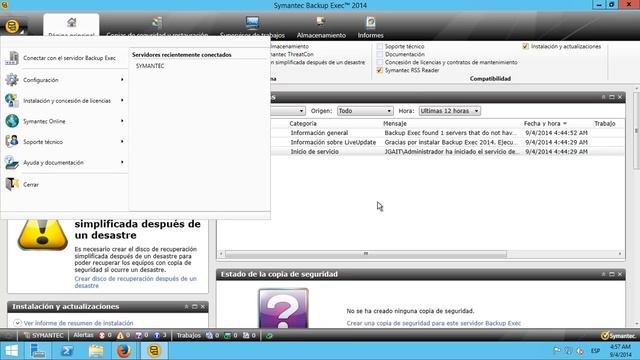Click the backup and restore tab icon
The height and width of the screenshot is (360, 640).
pos(157,22)
